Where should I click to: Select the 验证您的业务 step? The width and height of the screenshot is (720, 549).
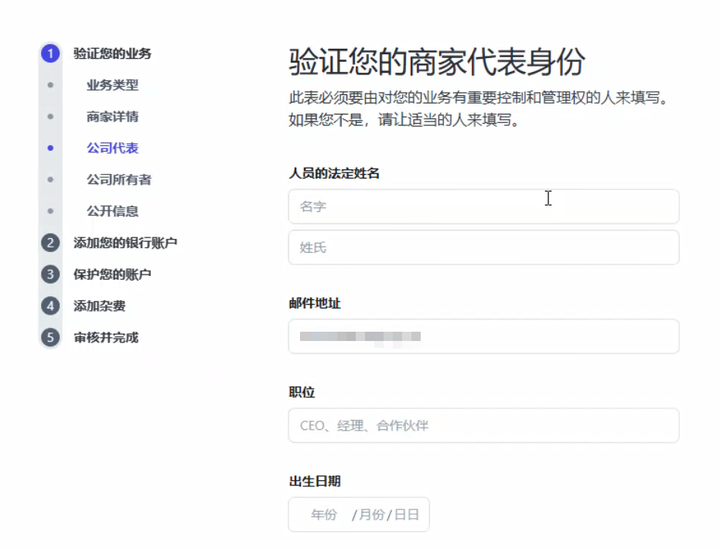(x=112, y=53)
